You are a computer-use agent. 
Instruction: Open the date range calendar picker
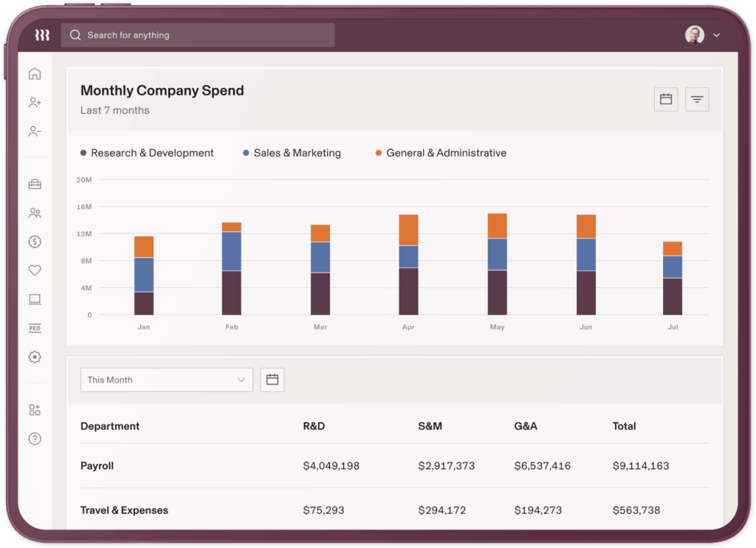point(666,99)
